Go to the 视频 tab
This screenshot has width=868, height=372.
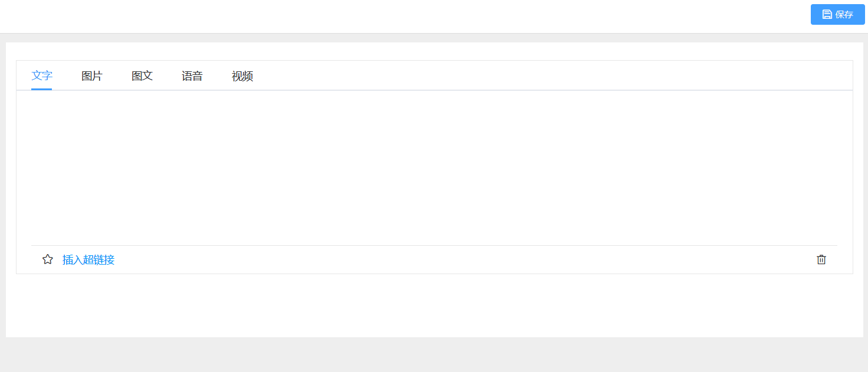[242, 76]
